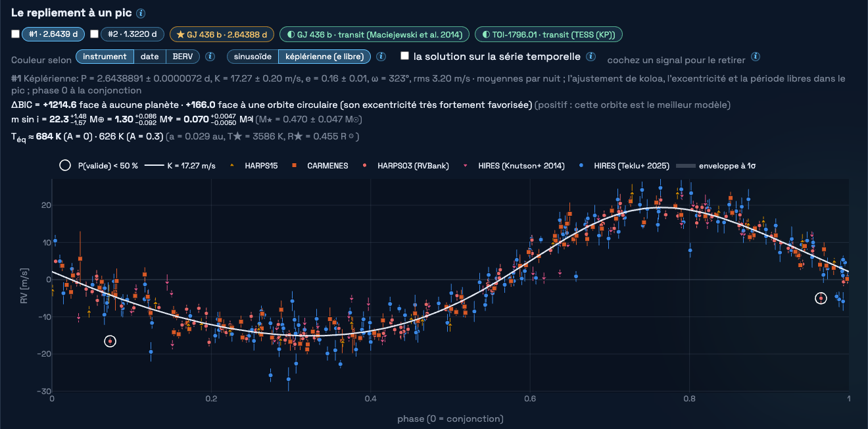Click the starred 'GJ 436 b · 2.64388 d' chip
868x429 pixels.
222,34
